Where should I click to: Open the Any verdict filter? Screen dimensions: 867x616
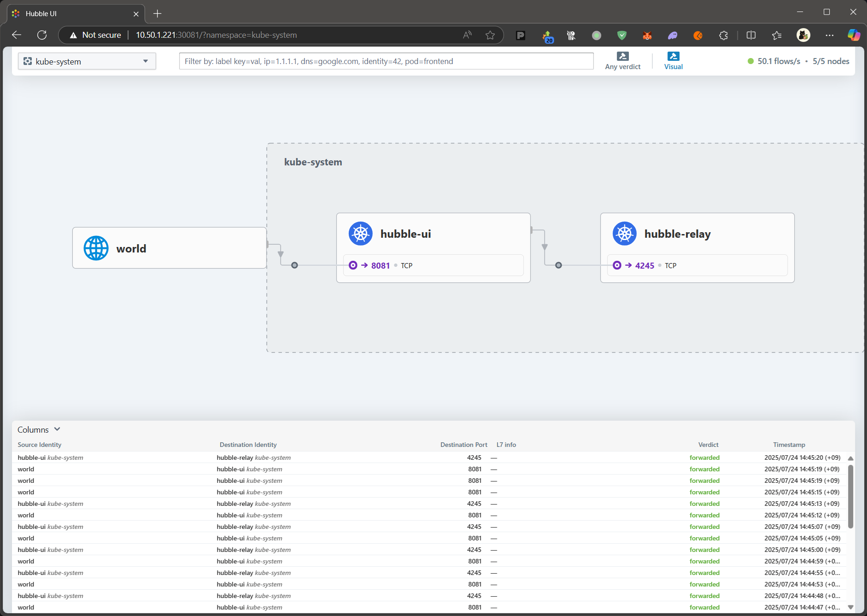coord(622,61)
